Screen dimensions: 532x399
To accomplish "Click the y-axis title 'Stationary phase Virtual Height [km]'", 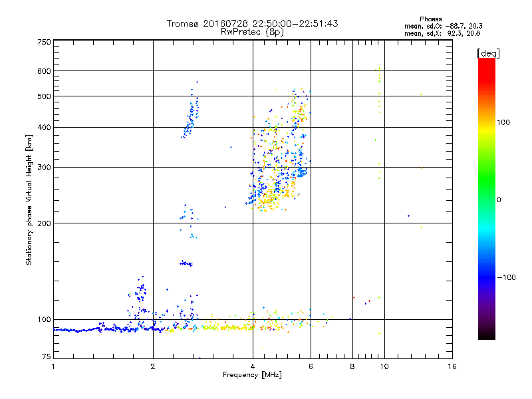I will (29, 199).
